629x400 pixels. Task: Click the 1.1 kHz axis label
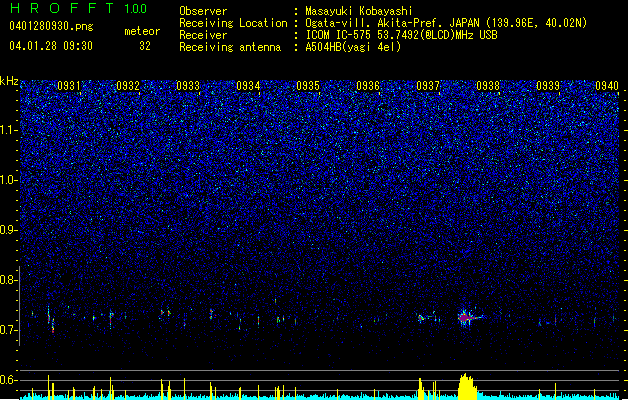point(8,130)
